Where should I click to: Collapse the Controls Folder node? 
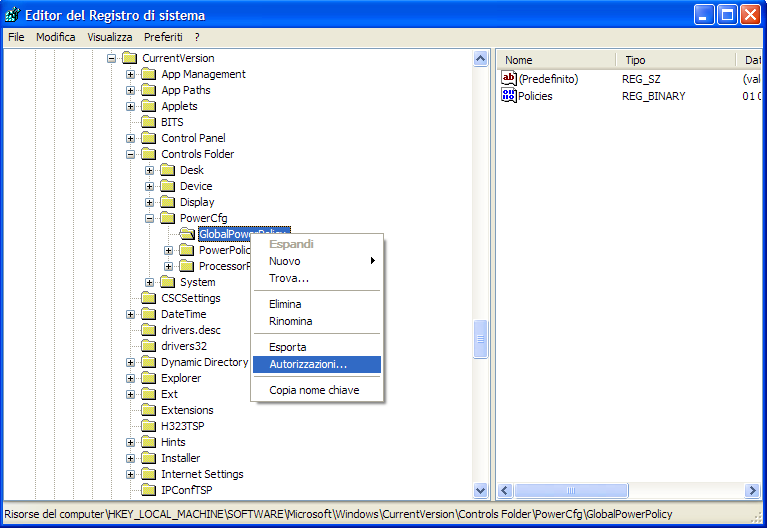[x=130, y=154]
